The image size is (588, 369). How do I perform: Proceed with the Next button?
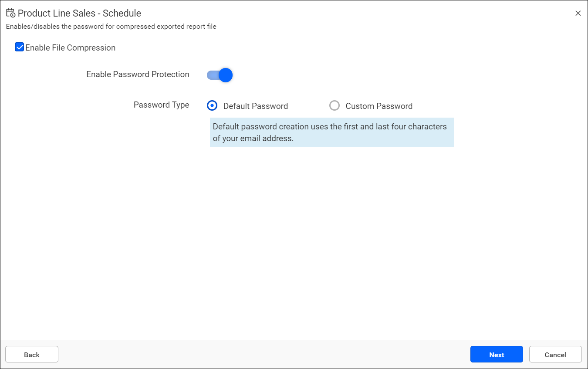(x=497, y=354)
